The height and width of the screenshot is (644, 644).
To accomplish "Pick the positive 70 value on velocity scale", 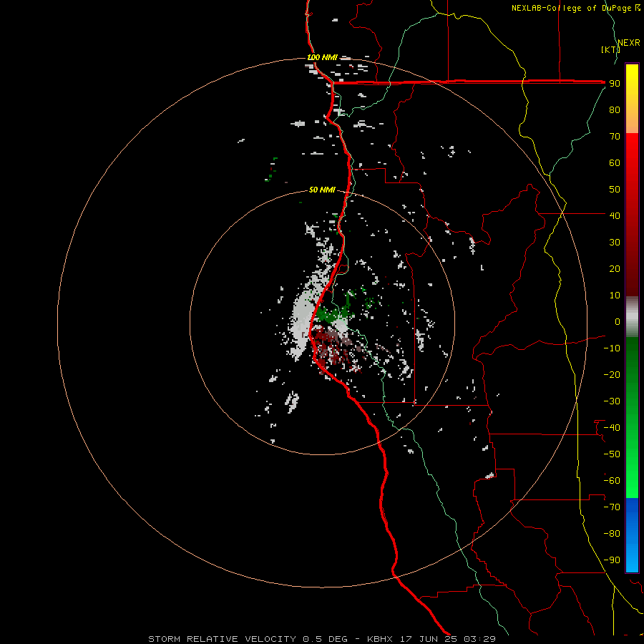I will click(615, 137).
